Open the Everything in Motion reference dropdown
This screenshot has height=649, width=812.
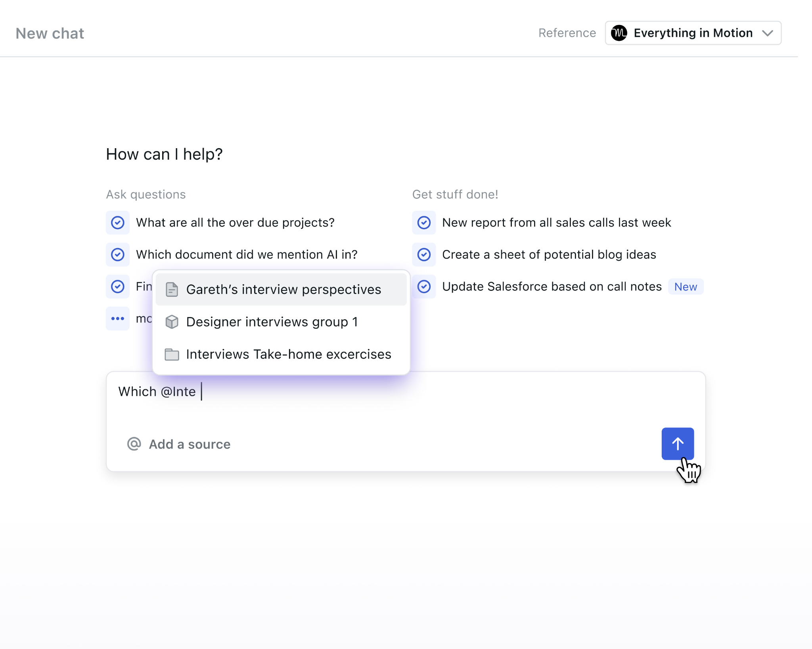[693, 33]
